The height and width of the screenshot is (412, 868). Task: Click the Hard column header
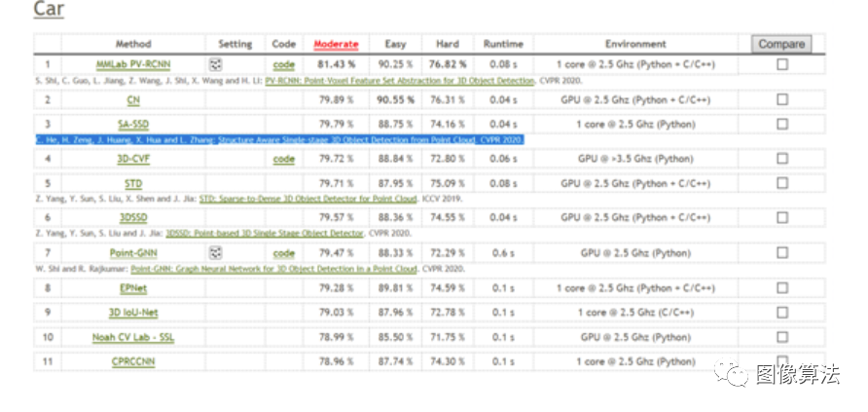(x=448, y=44)
